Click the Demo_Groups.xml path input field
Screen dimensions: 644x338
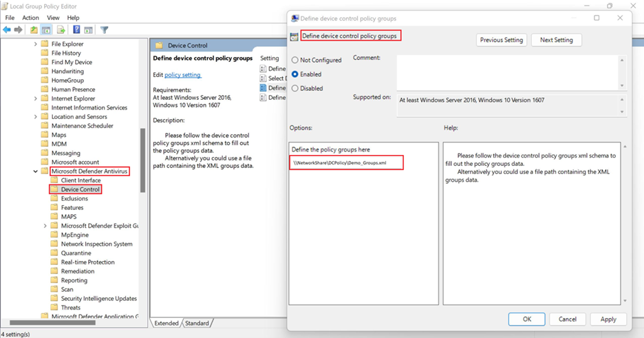(x=346, y=162)
